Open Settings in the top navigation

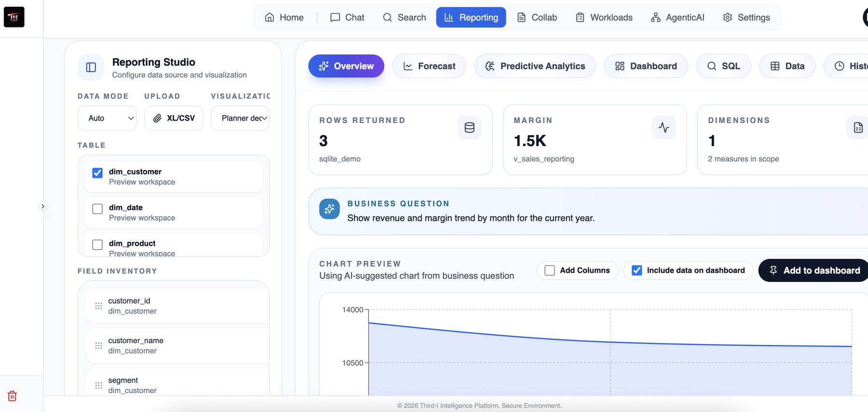coord(746,17)
